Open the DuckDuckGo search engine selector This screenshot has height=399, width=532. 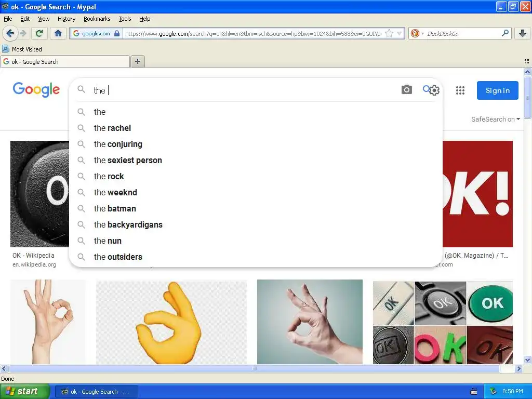tap(417, 33)
